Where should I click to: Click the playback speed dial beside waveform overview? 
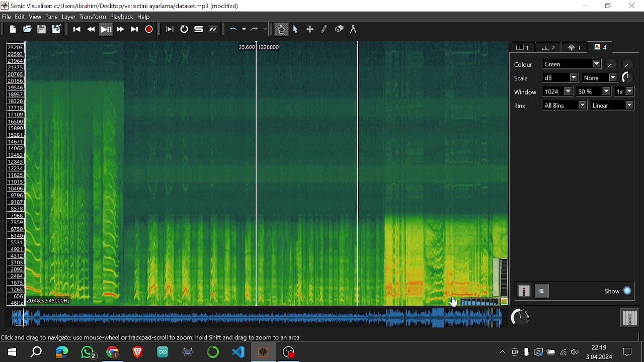pyautogui.click(x=520, y=317)
